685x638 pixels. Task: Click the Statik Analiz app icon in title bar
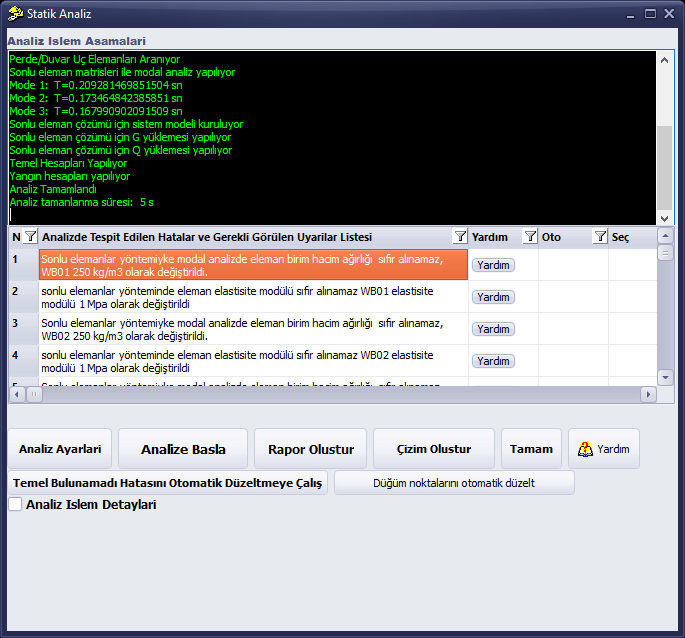click(x=15, y=14)
